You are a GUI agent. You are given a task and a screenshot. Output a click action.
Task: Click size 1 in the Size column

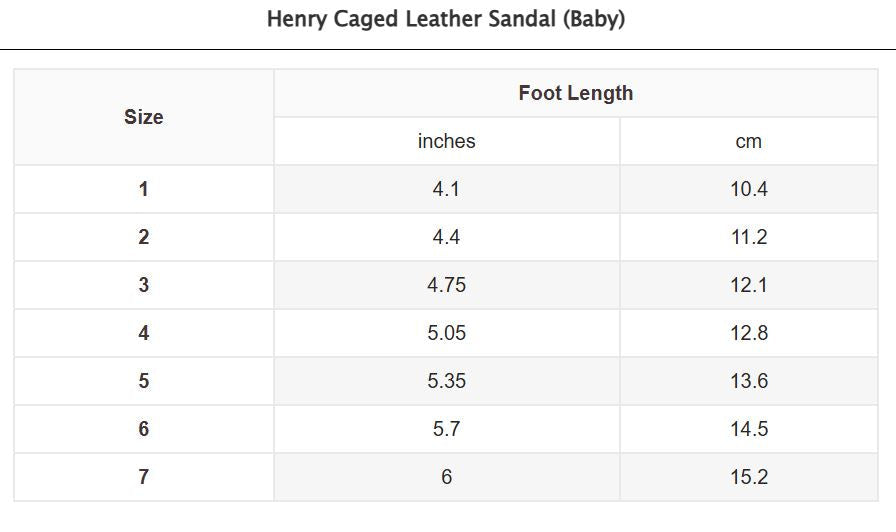[x=143, y=189]
